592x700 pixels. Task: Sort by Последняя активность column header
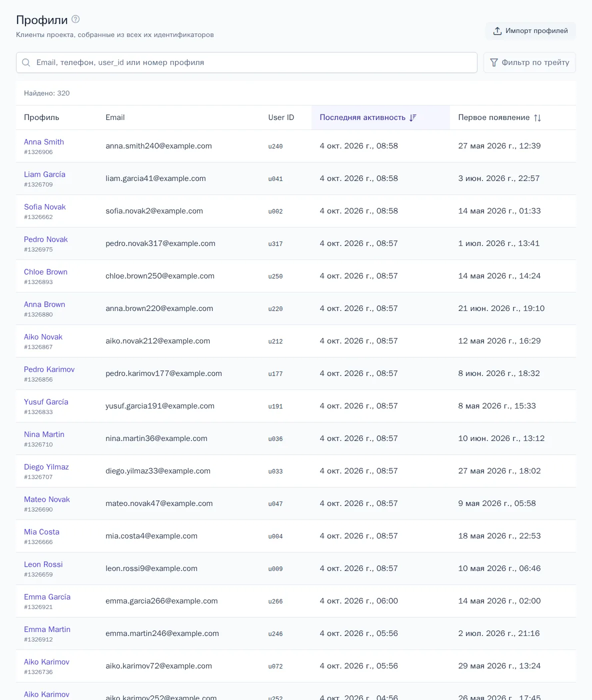[380, 117]
